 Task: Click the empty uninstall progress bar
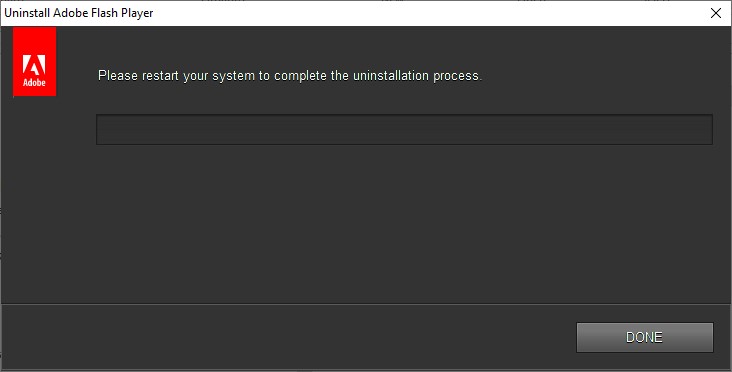click(404, 129)
